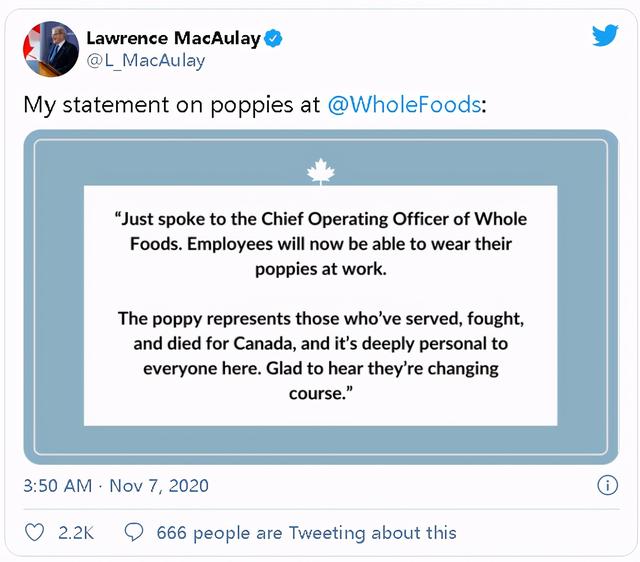Follow the @WholeFoods mention link
Viewport: 640px width, 562px height.
click(x=404, y=104)
